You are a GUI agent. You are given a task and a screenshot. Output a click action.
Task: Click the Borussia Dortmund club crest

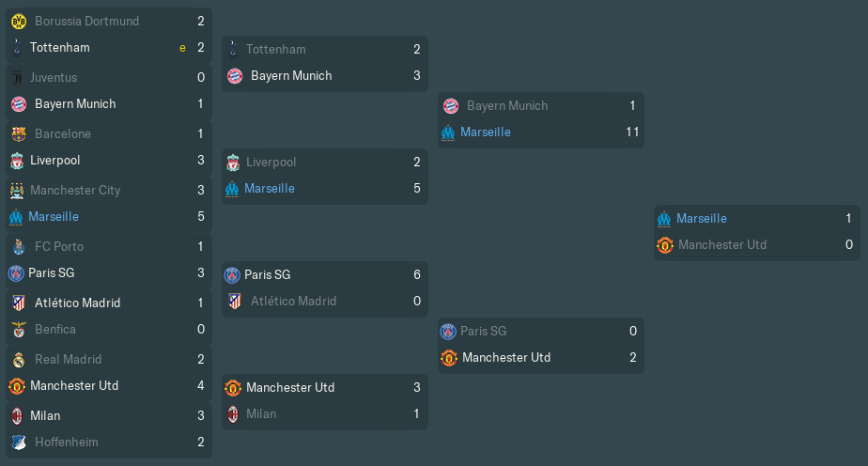coord(19,21)
